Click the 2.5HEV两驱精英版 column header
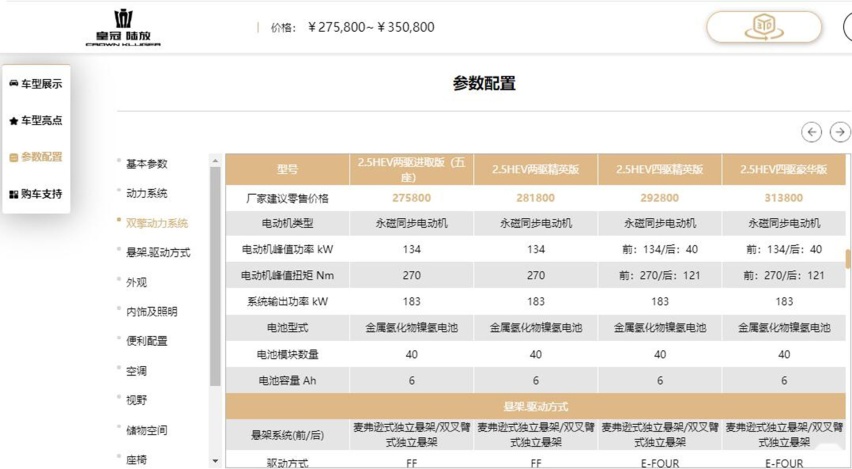Viewport: 852px width, 469px height. click(x=535, y=170)
